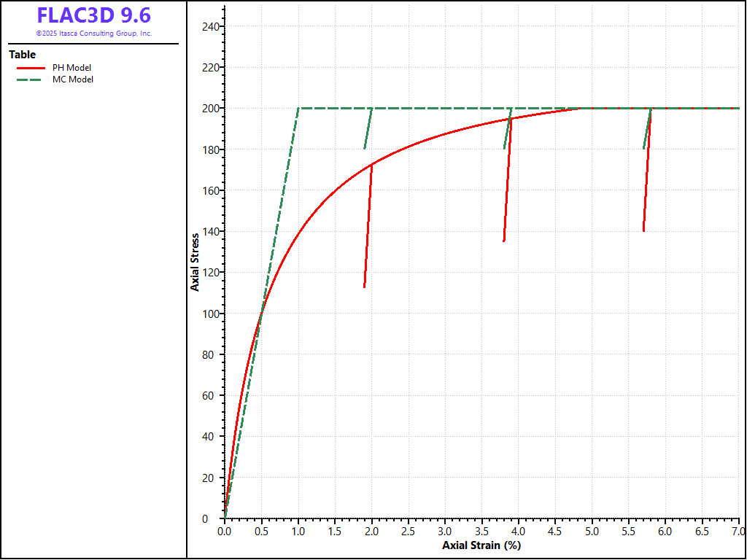Screen dimensions: 747x560
Task: Select the Table legend heading
Action: [x=22, y=55]
